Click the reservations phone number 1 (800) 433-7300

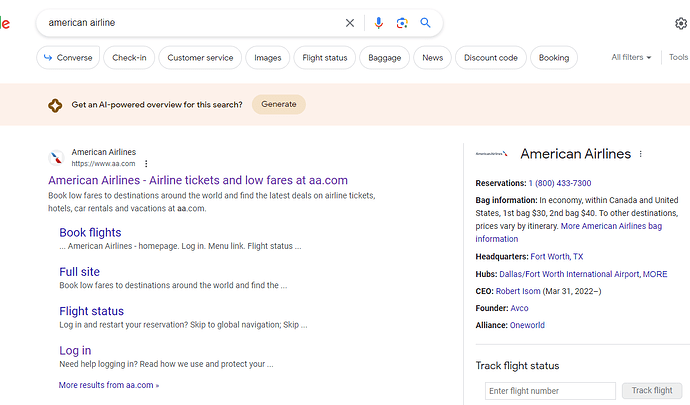560,183
